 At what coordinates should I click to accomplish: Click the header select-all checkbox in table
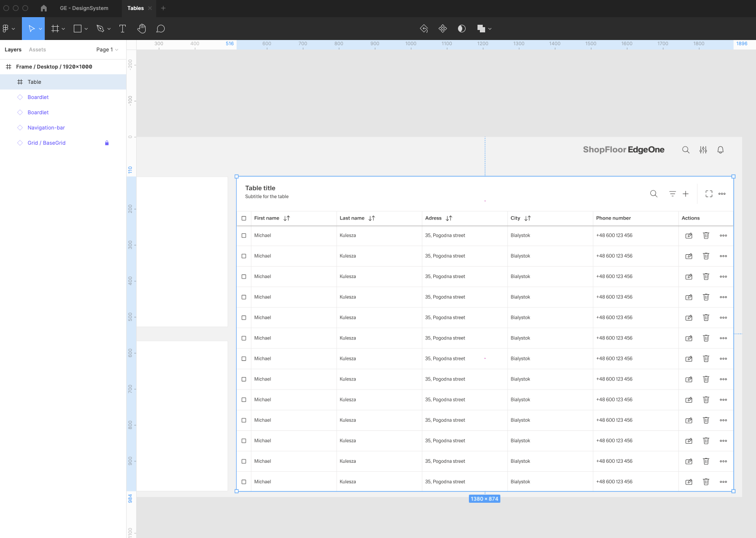click(244, 218)
